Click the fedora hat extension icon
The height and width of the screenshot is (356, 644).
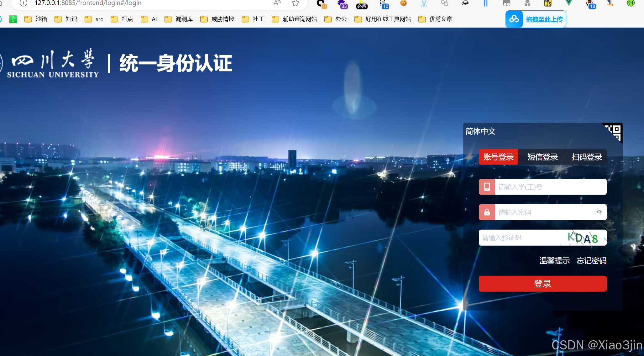(x=465, y=3)
